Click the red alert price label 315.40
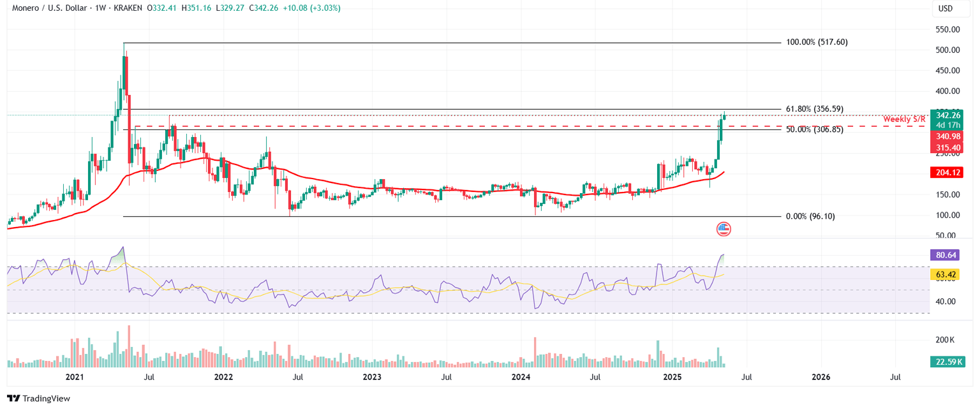Image resolution: width=980 pixels, height=410 pixels. coord(948,147)
